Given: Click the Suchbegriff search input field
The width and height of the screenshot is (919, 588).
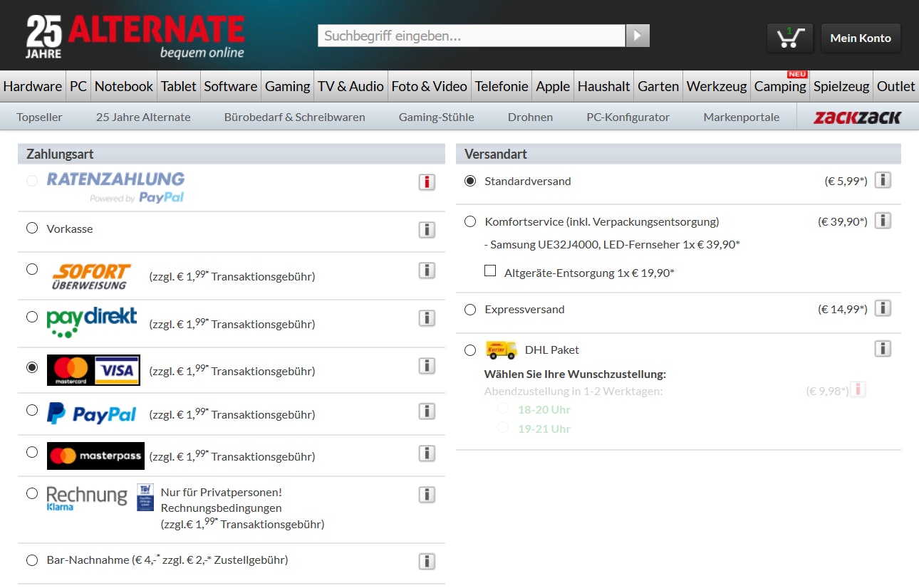Looking at the screenshot, I should tap(471, 36).
